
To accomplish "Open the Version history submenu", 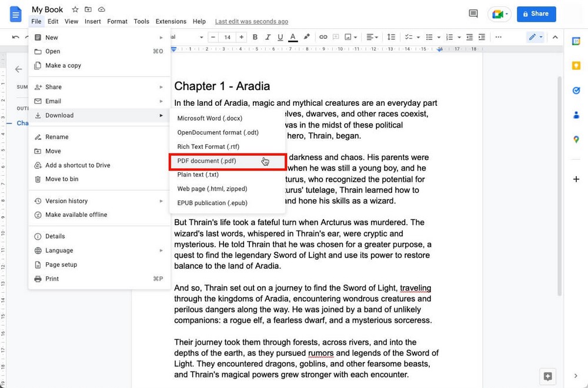I will click(66, 200).
